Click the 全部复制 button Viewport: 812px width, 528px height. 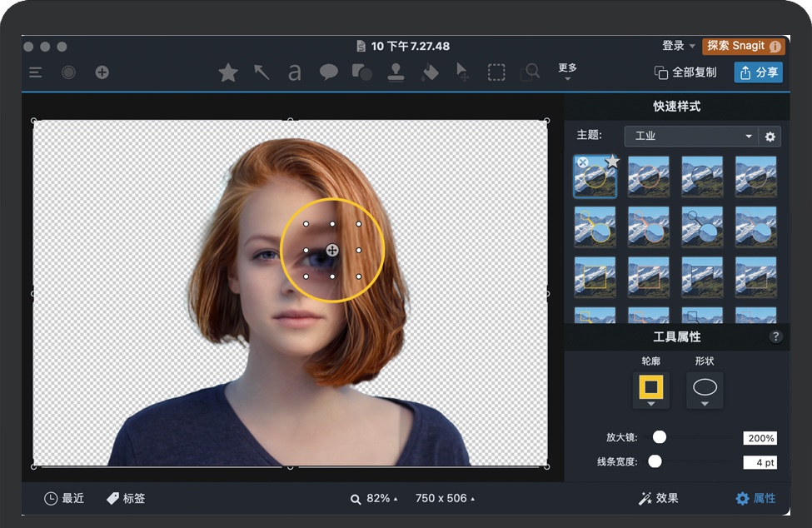685,72
